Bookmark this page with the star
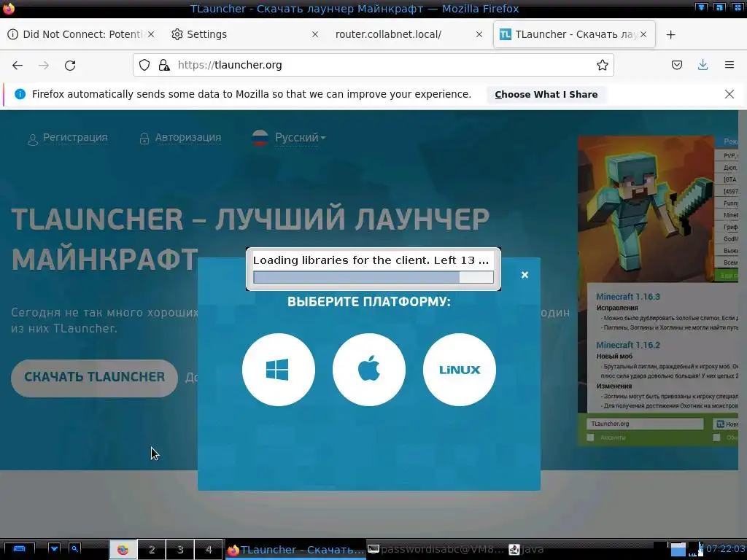This screenshot has height=560, width=747. pos(602,65)
